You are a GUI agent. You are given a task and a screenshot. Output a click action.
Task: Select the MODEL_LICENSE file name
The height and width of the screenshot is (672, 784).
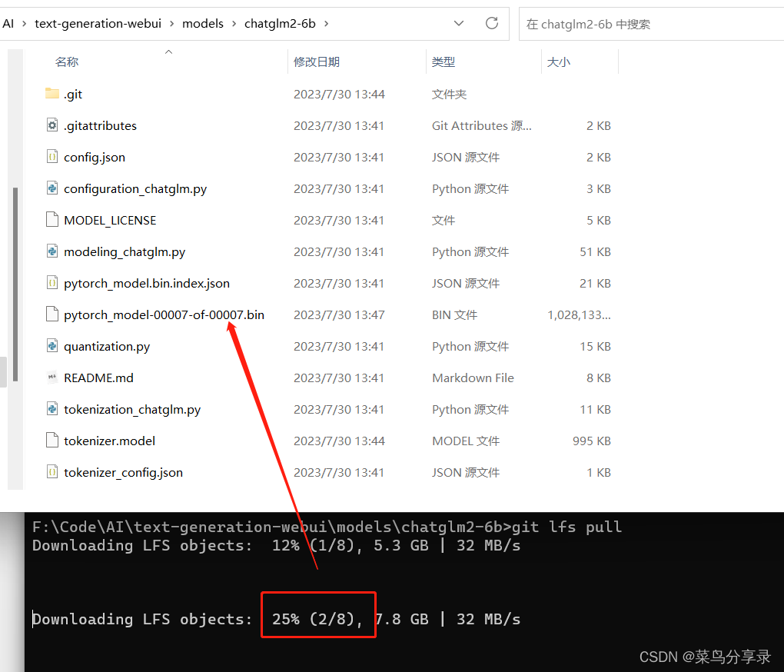coord(110,220)
